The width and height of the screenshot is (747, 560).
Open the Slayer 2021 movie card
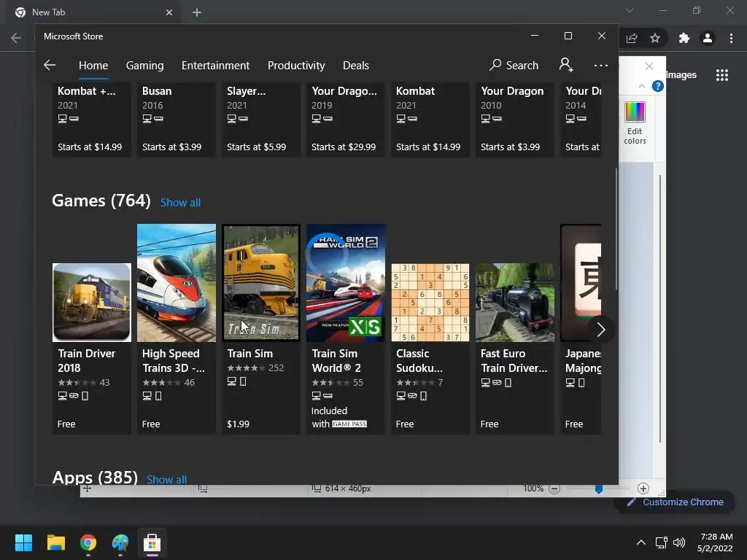(261, 120)
